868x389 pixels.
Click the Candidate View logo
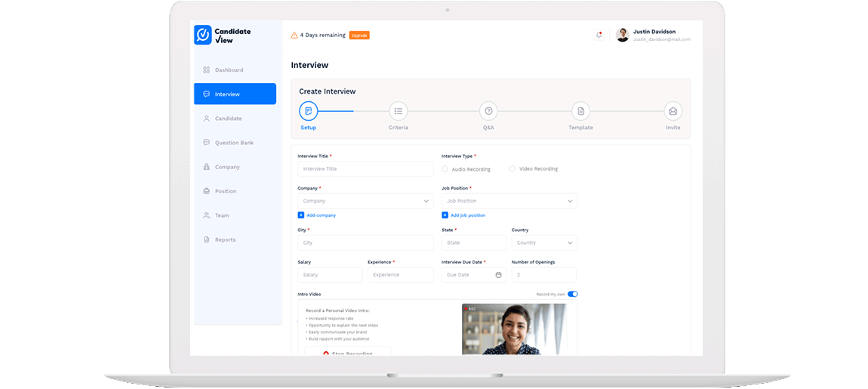coord(223,35)
